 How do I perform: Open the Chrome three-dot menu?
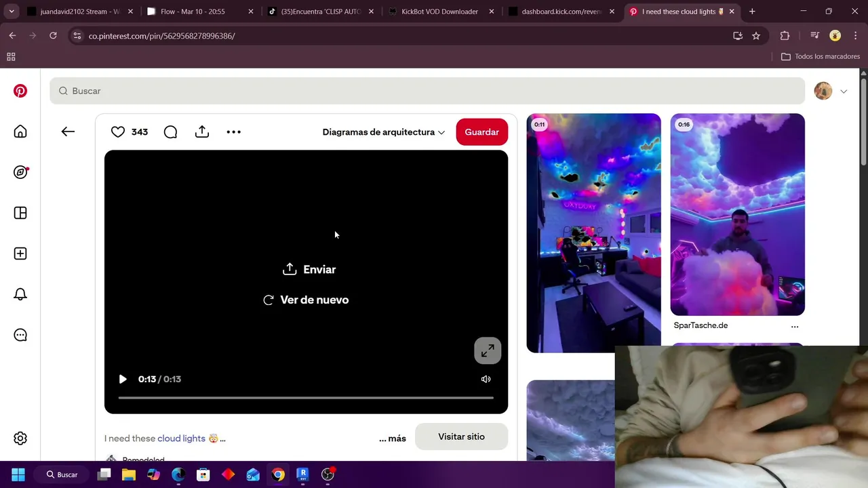[856, 36]
